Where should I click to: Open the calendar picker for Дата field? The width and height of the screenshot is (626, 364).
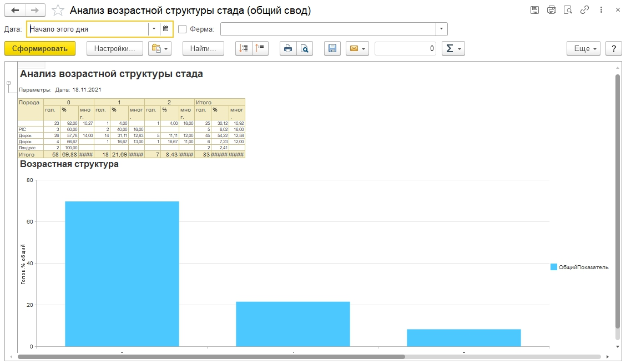click(x=165, y=29)
